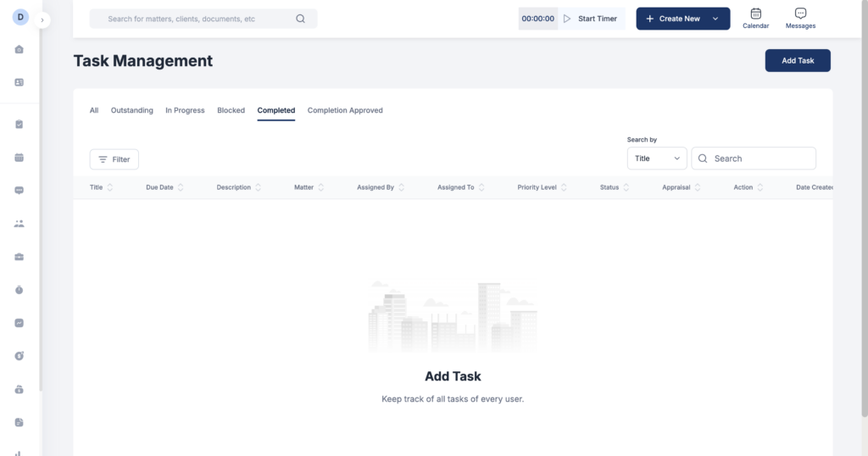Sort by Priority Level using its sort arrows
This screenshot has width=868, height=456.
tap(564, 187)
